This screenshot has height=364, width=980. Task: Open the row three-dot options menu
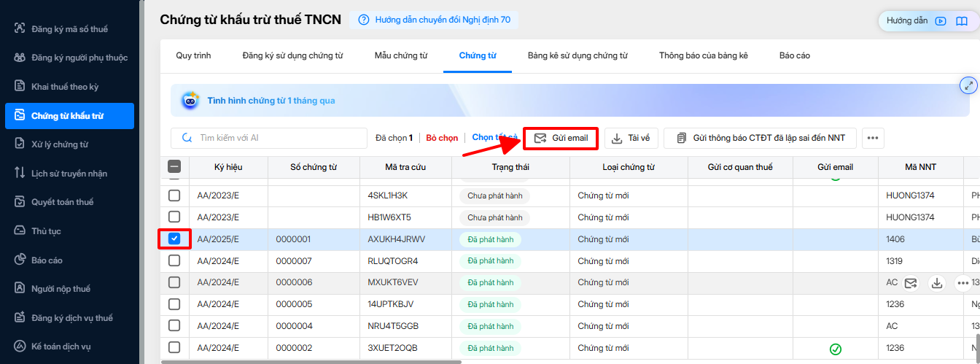963,283
